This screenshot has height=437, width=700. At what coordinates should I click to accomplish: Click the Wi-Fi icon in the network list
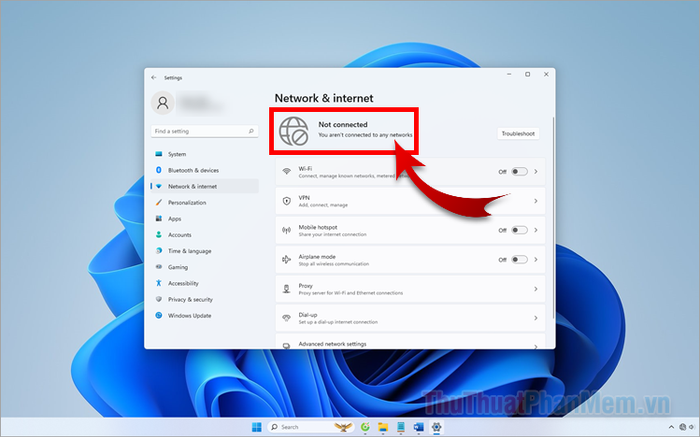pos(287,171)
